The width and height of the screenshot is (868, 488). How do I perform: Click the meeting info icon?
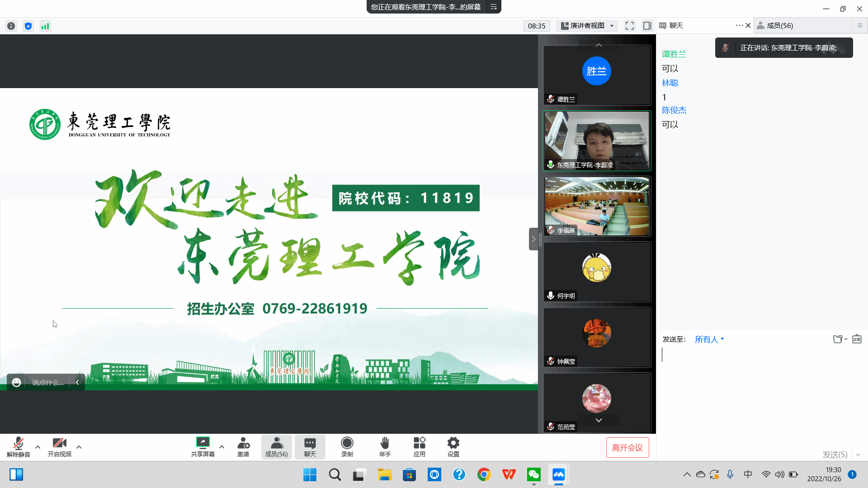[x=11, y=26]
